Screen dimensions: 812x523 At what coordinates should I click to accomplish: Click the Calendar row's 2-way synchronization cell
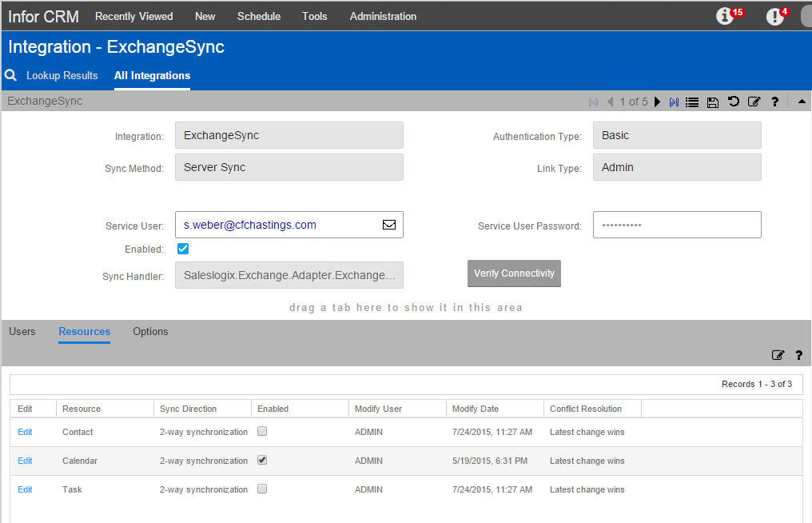tap(204, 461)
